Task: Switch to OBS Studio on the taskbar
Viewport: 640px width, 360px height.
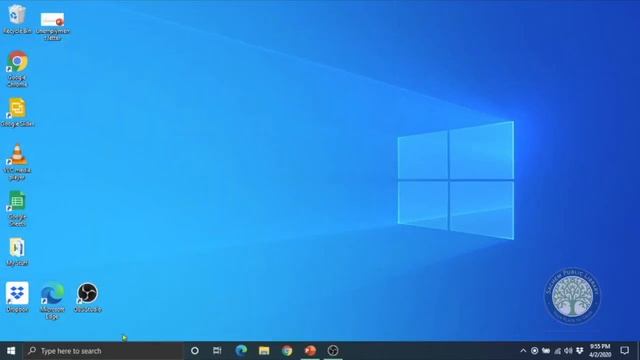Action: point(333,351)
